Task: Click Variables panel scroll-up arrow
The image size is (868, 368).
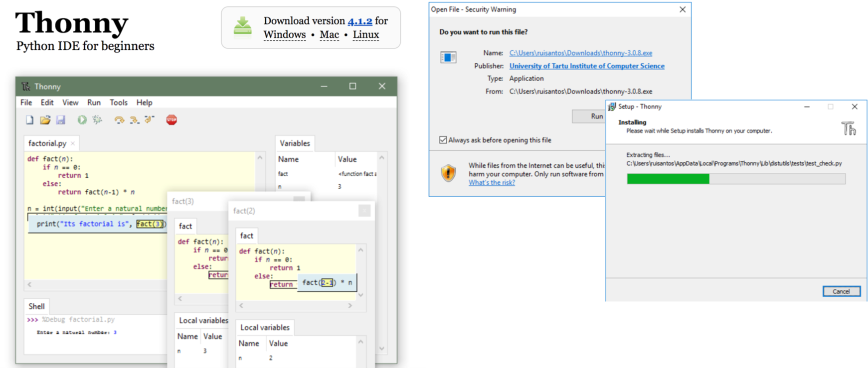Action: (382, 158)
